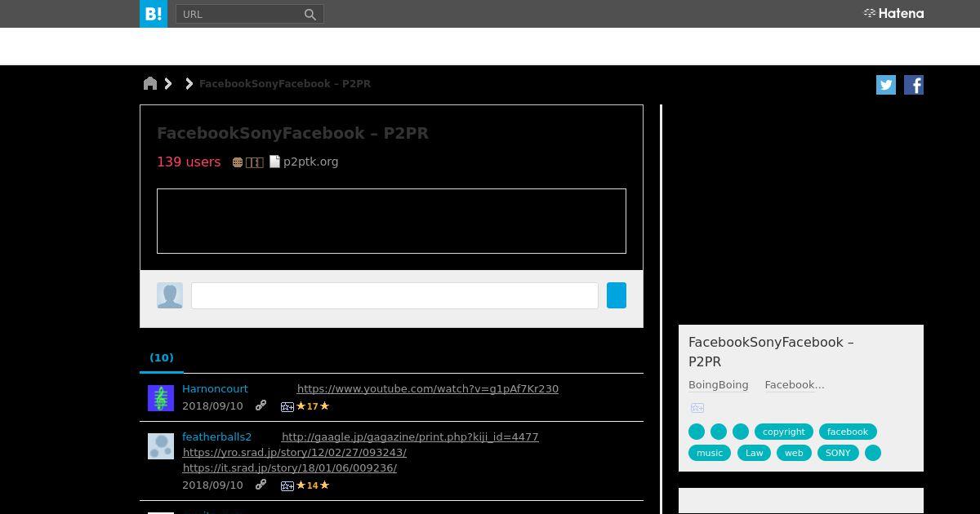Open featherballs2's avatar image

161,446
